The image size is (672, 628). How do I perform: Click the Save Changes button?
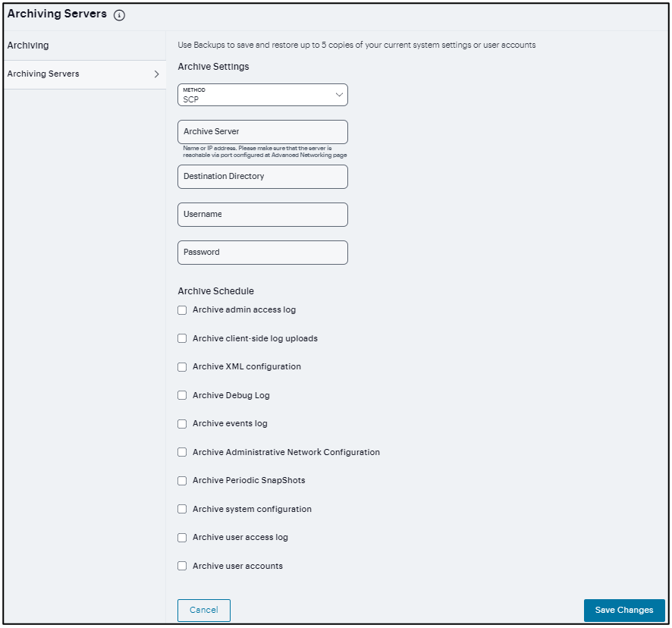[623, 610]
